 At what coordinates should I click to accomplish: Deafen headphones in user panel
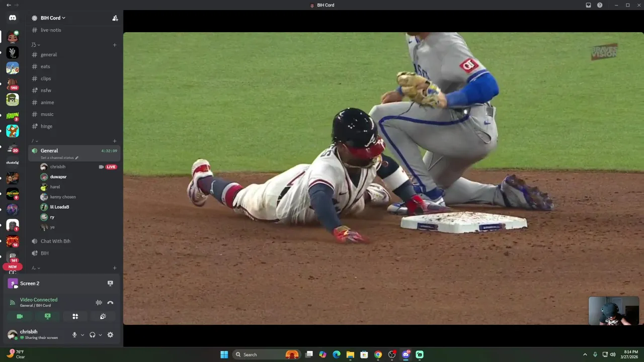click(92, 335)
